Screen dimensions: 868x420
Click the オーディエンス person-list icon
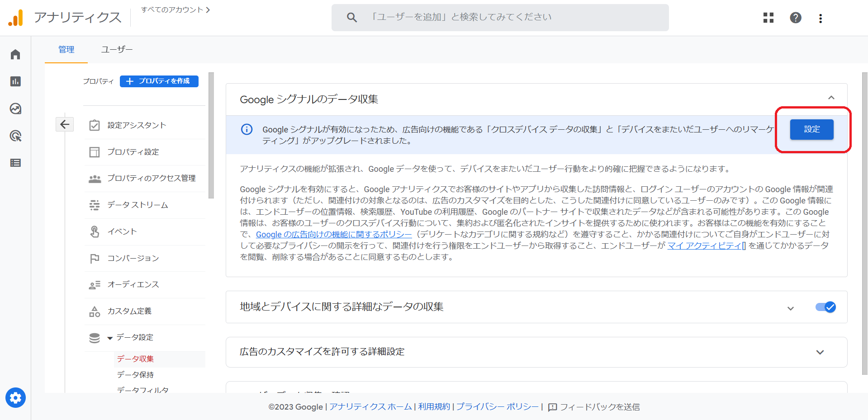pyautogui.click(x=95, y=285)
